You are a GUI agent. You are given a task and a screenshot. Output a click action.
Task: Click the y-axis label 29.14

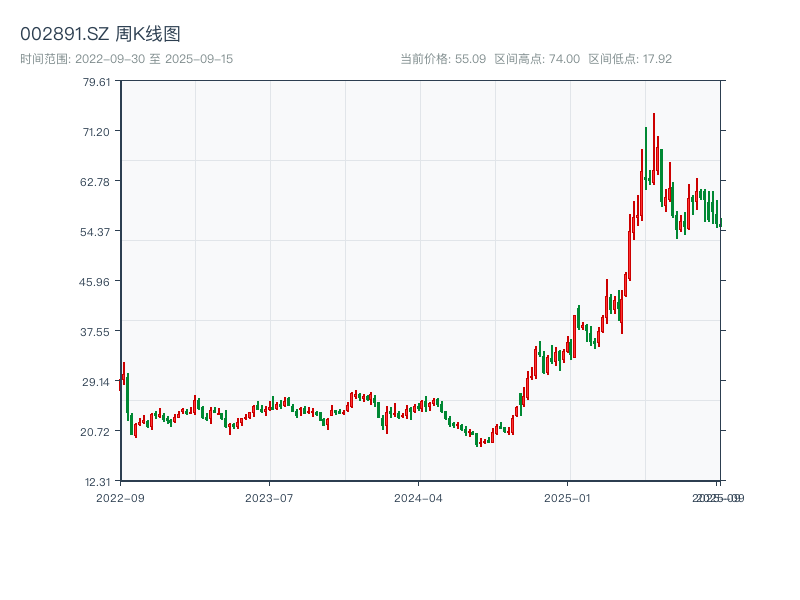(x=96, y=382)
